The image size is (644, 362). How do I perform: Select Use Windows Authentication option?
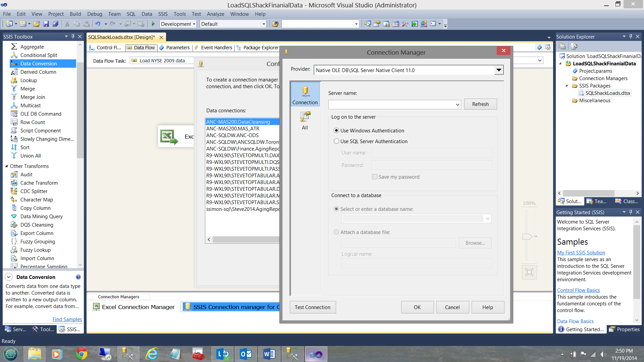pyautogui.click(x=336, y=131)
